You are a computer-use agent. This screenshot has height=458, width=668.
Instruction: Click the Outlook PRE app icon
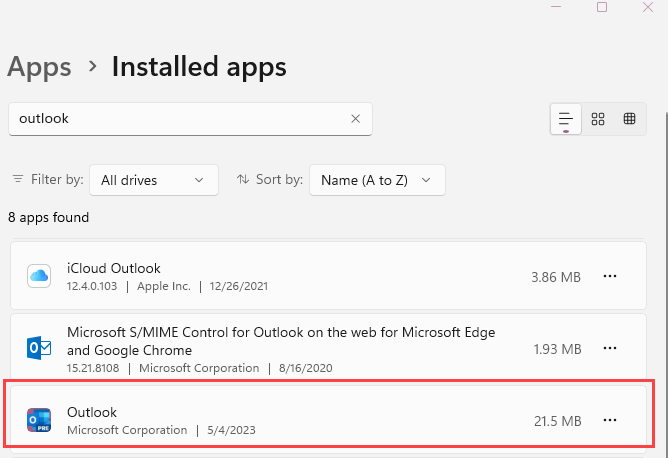(x=39, y=420)
